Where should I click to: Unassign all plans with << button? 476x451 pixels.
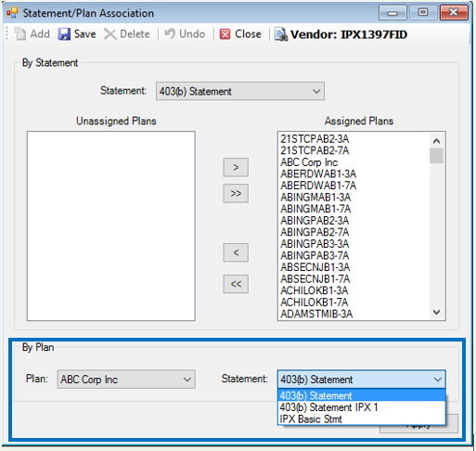point(236,284)
